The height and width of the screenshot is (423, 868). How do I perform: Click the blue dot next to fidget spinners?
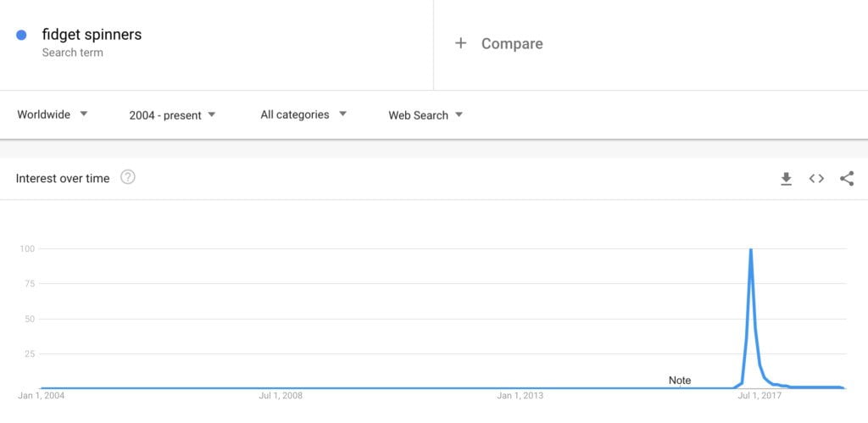pyautogui.click(x=21, y=35)
